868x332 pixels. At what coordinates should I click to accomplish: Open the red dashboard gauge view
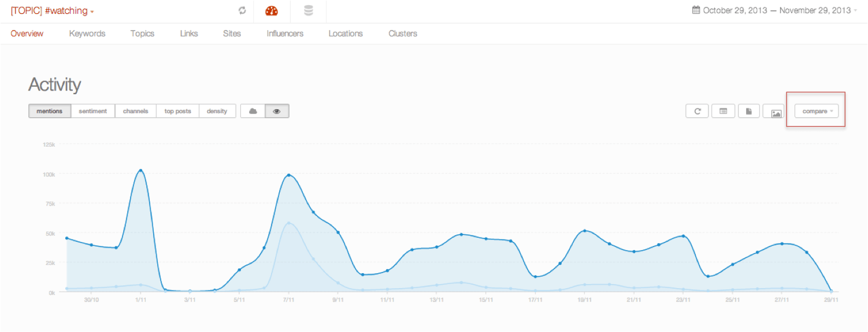(x=272, y=10)
